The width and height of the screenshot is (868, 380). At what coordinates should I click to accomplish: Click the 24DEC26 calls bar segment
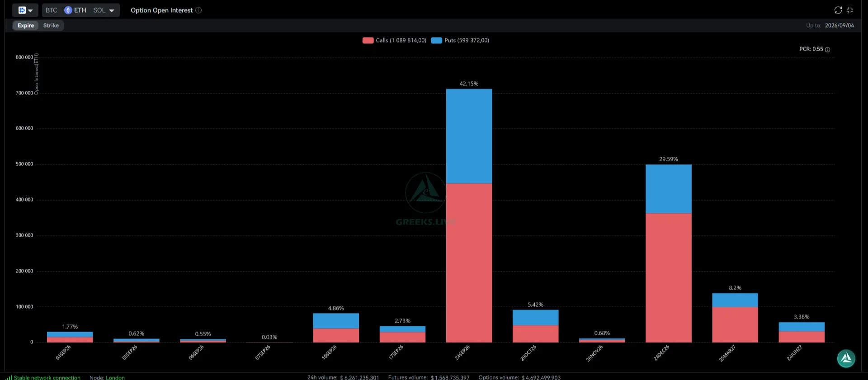click(668, 278)
